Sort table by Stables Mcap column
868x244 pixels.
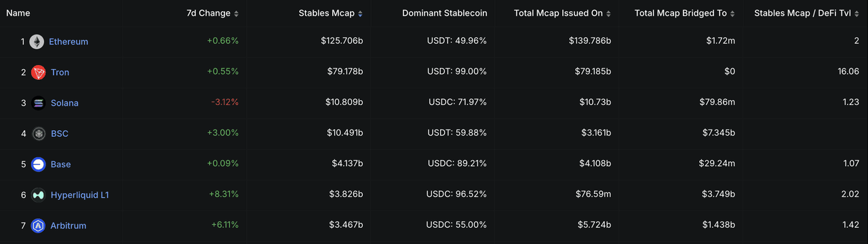coord(330,14)
